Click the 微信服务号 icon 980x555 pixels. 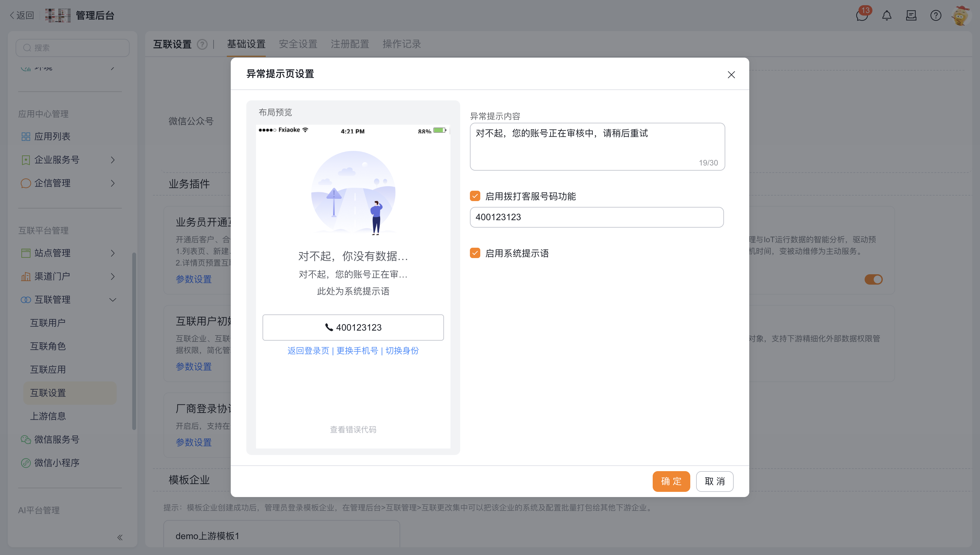[26, 439]
